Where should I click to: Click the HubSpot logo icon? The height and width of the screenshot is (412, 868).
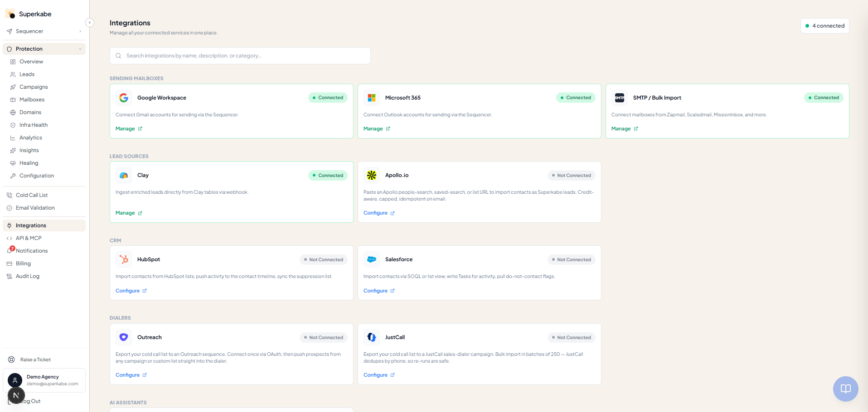[124, 259]
